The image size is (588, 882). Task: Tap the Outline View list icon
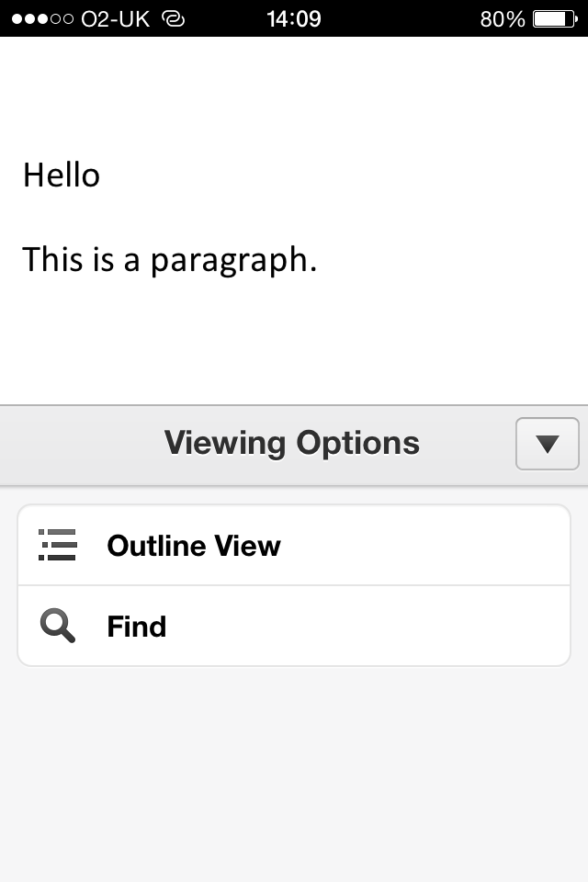pos(57,545)
